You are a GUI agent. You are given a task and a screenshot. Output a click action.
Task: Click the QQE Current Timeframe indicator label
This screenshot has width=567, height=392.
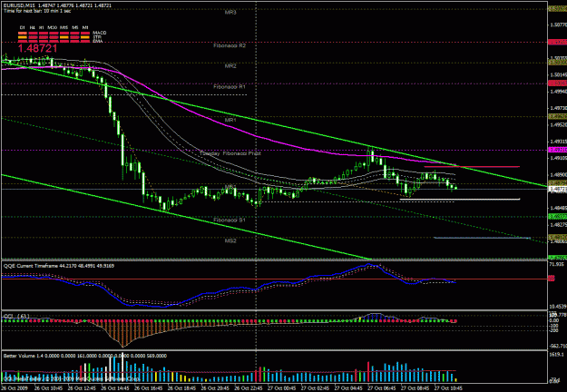click(59, 266)
